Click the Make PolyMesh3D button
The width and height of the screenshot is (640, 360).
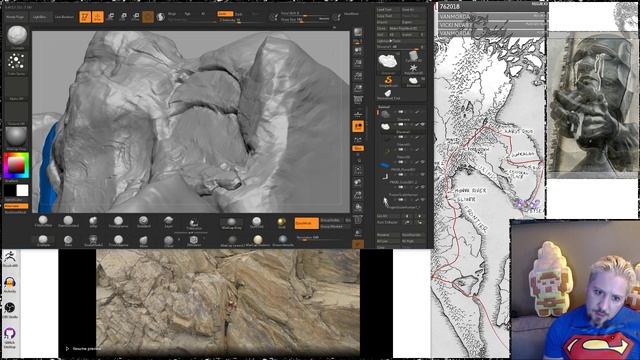pyautogui.click(x=407, y=29)
